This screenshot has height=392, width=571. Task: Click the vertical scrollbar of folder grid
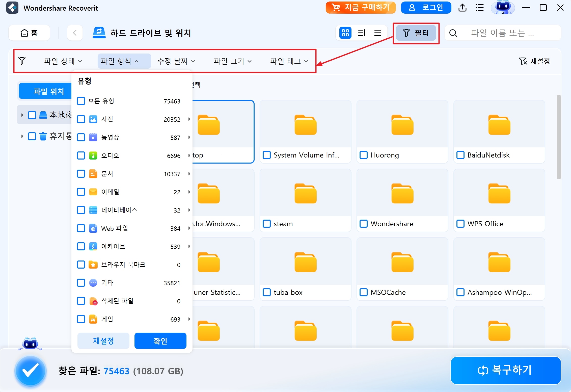tap(559, 137)
